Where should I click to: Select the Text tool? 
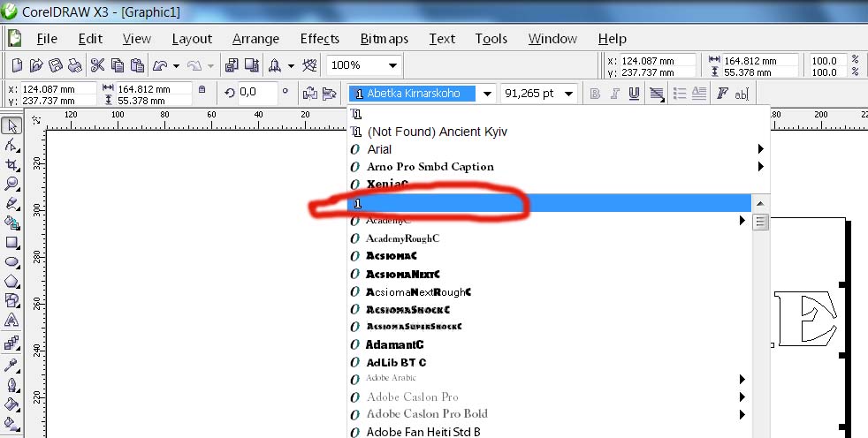point(11,320)
